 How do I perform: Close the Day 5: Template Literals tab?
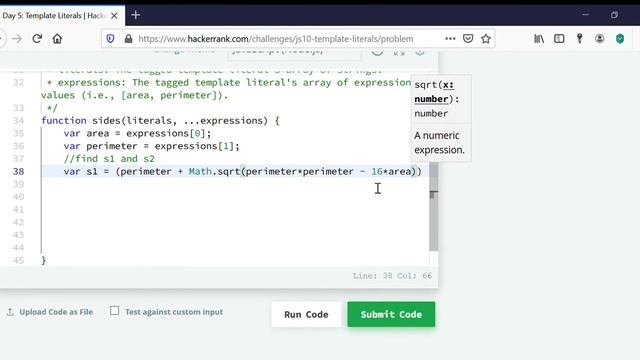click(114, 16)
